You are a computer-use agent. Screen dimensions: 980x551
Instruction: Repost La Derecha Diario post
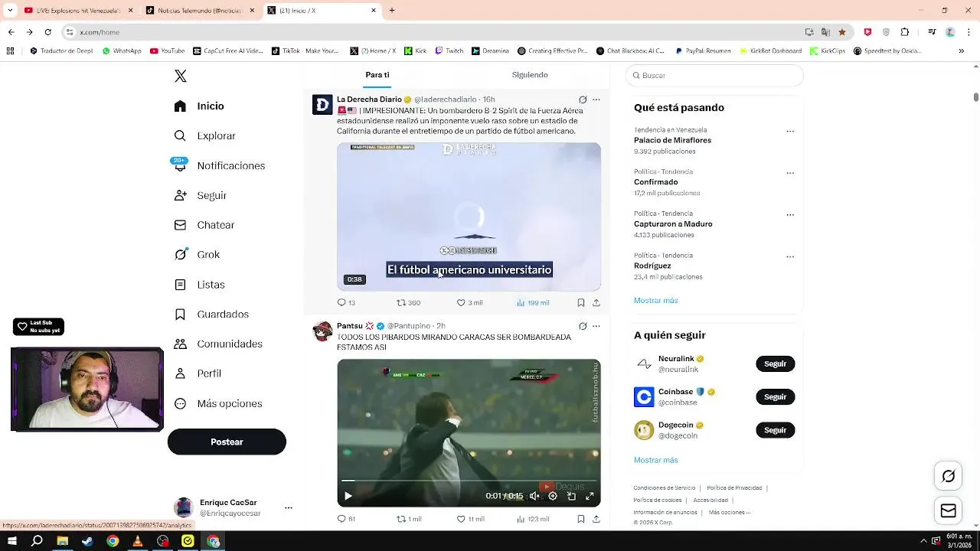(408, 302)
